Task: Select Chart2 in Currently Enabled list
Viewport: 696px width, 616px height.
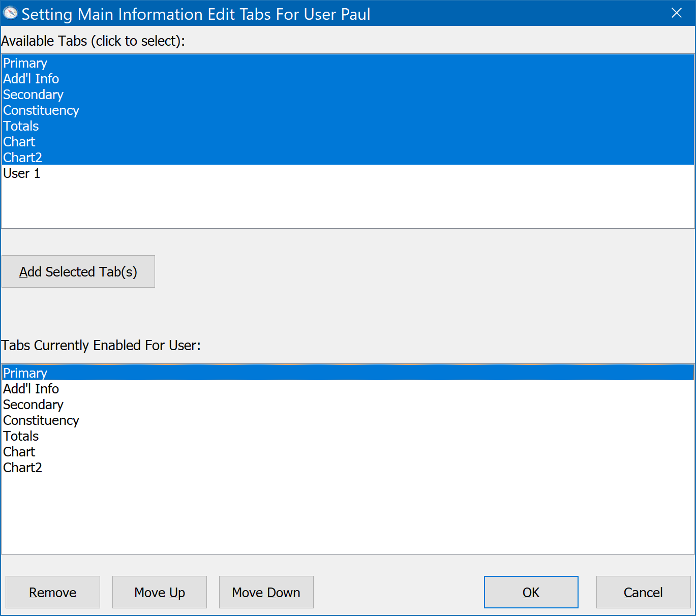Action: coord(348,468)
